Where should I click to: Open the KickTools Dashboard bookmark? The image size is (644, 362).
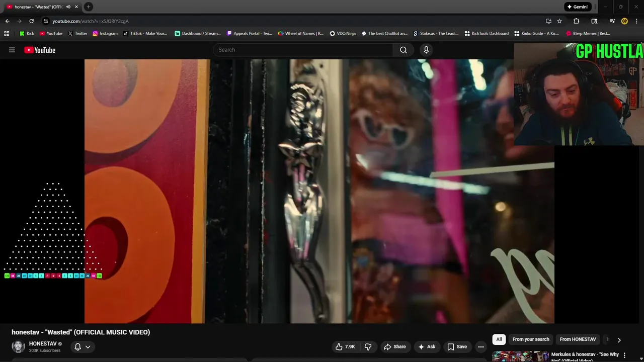[487, 34]
